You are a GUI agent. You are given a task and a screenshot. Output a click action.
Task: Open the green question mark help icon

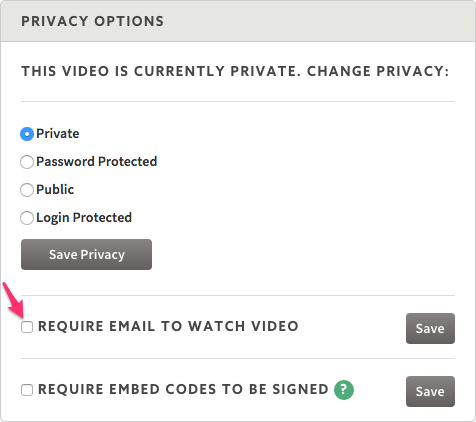click(x=344, y=390)
